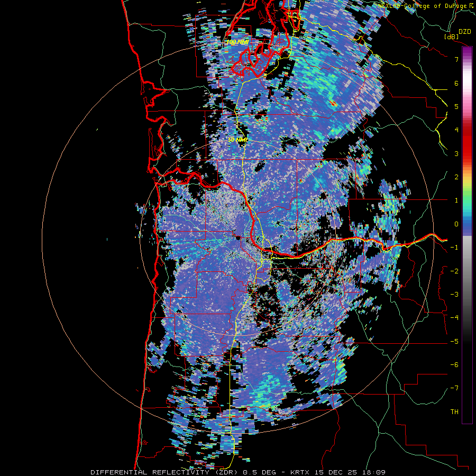476x476 pixels.
Task: Click the -2 scale label
Action: [x=454, y=271]
